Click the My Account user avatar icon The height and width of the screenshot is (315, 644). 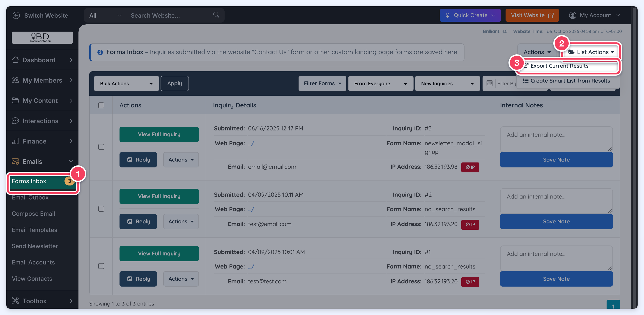pyautogui.click(x=573, y=15)
